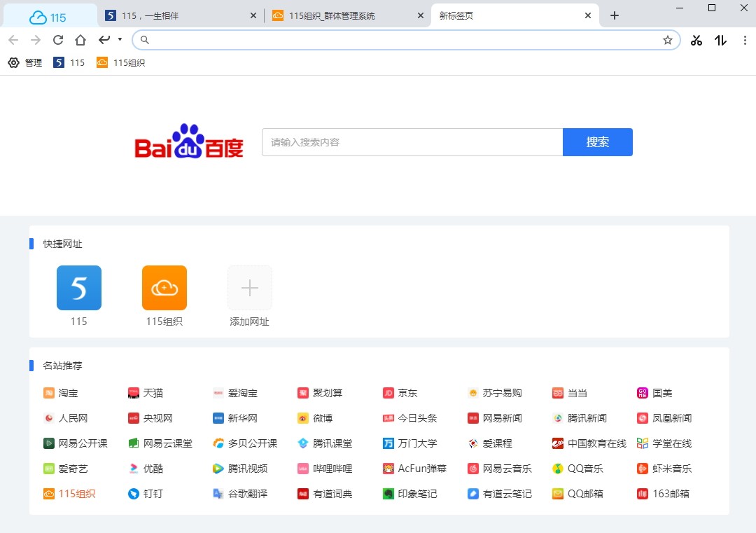Open the 聚划算 link
This screenshot has width=756, height=533.
point(320,393)
